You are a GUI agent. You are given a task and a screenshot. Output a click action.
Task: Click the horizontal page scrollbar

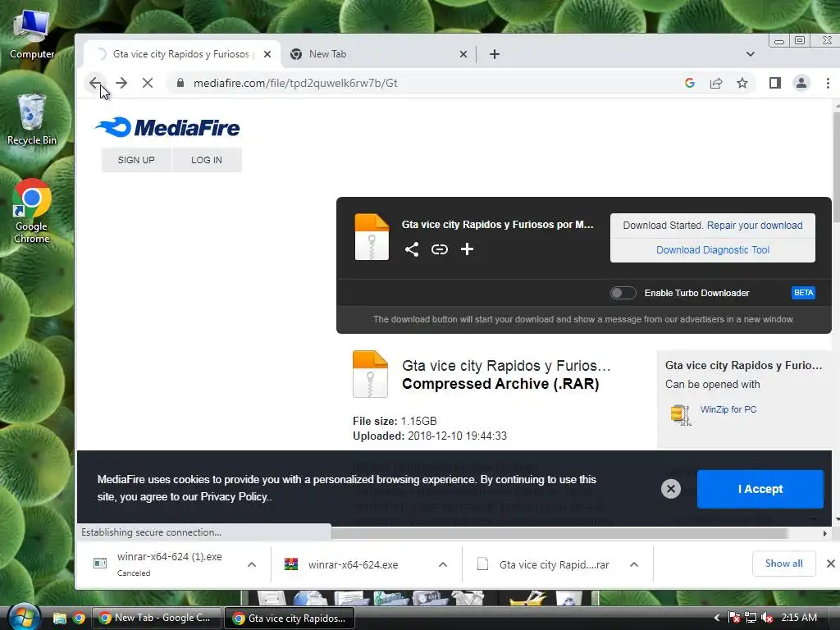coord(558,533)
